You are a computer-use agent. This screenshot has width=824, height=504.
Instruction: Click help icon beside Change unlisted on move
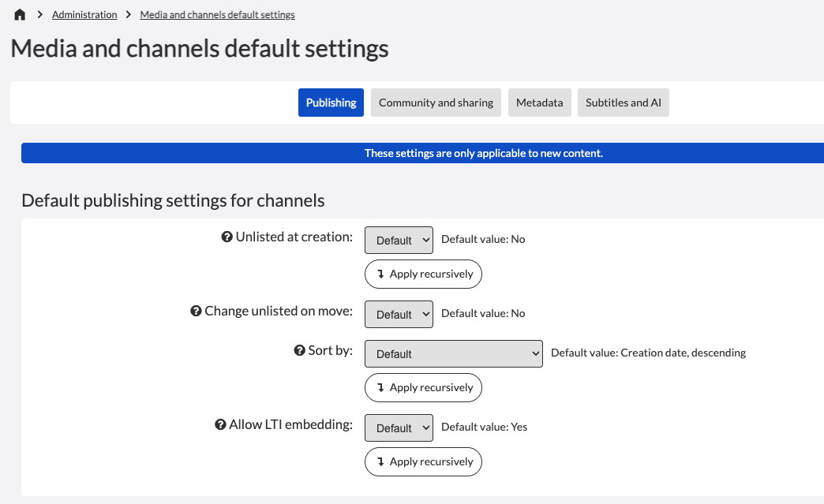point(196,312)
